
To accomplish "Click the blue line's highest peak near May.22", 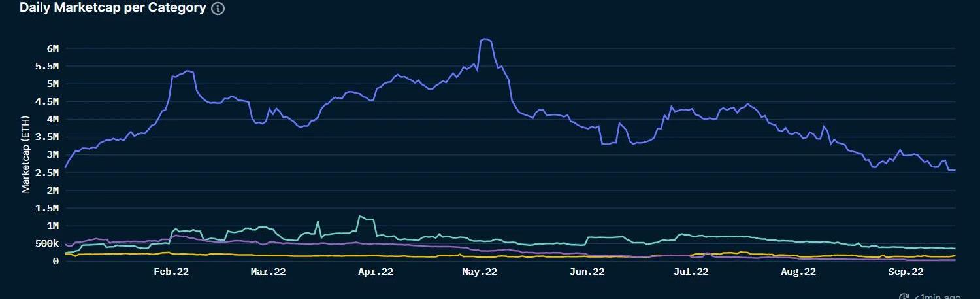I will (485, 39).
